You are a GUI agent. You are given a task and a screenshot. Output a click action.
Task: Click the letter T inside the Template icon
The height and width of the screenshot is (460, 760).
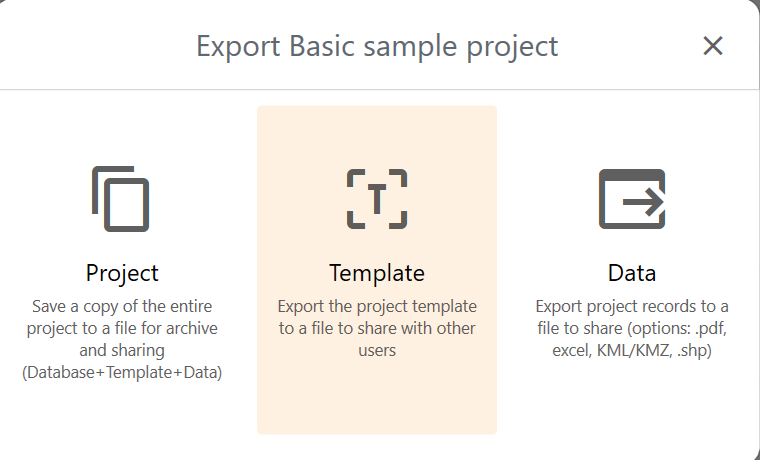pos(377,200)
